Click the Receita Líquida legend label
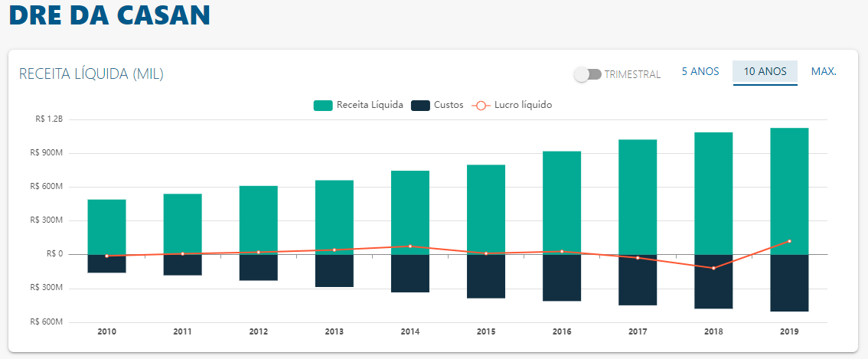 (370, 106)
